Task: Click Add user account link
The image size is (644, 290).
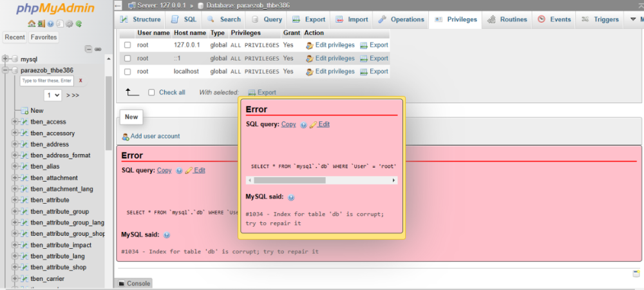Action: [155, 136]
